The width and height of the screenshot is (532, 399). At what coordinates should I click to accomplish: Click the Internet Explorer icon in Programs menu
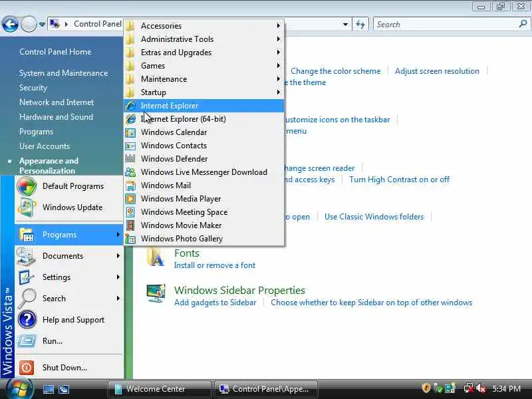point(131,106)
